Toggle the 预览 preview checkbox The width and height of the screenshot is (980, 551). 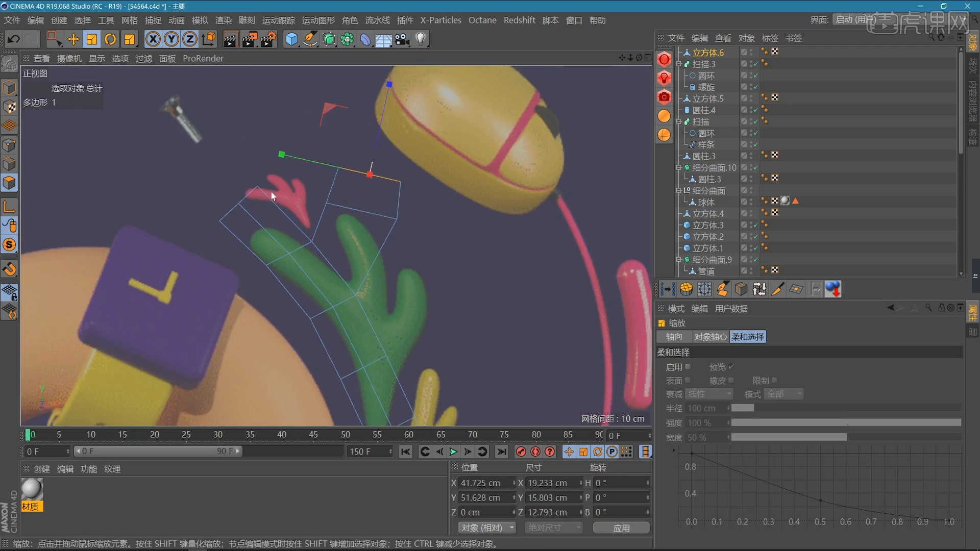pos(731,367)
